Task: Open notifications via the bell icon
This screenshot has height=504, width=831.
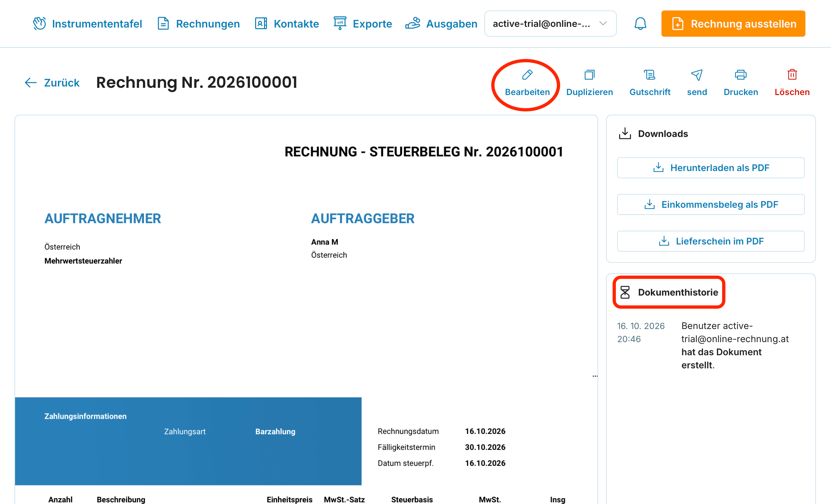Action: (640, 24)
